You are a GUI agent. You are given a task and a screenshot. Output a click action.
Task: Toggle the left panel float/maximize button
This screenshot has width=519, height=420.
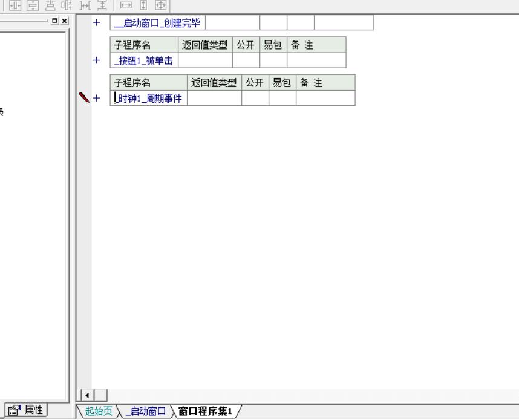click(56, 21)
